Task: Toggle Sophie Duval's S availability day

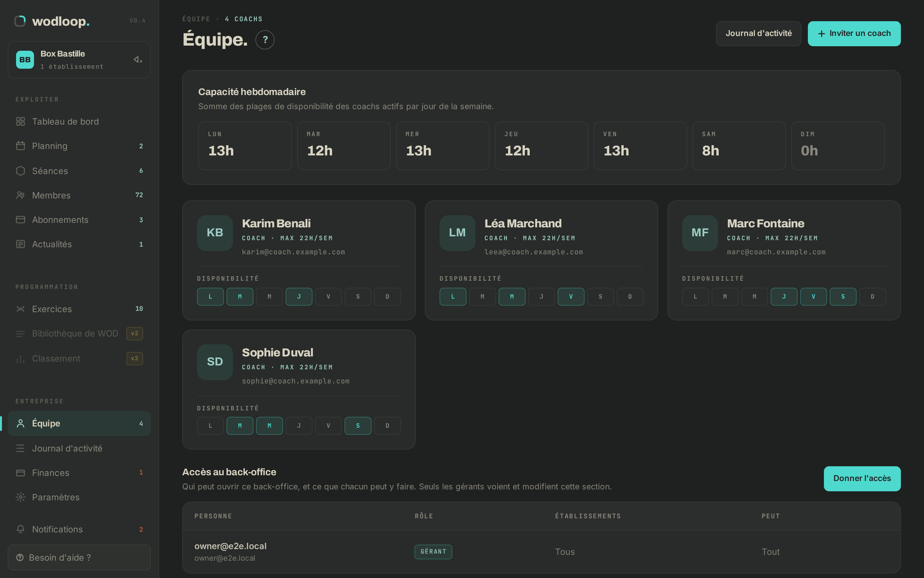Action: coord(358,426)
